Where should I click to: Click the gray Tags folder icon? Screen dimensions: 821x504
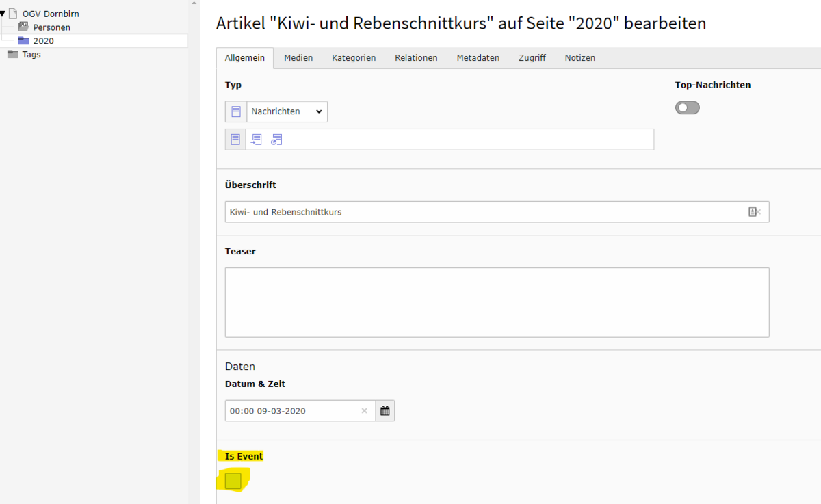point(13,55)
